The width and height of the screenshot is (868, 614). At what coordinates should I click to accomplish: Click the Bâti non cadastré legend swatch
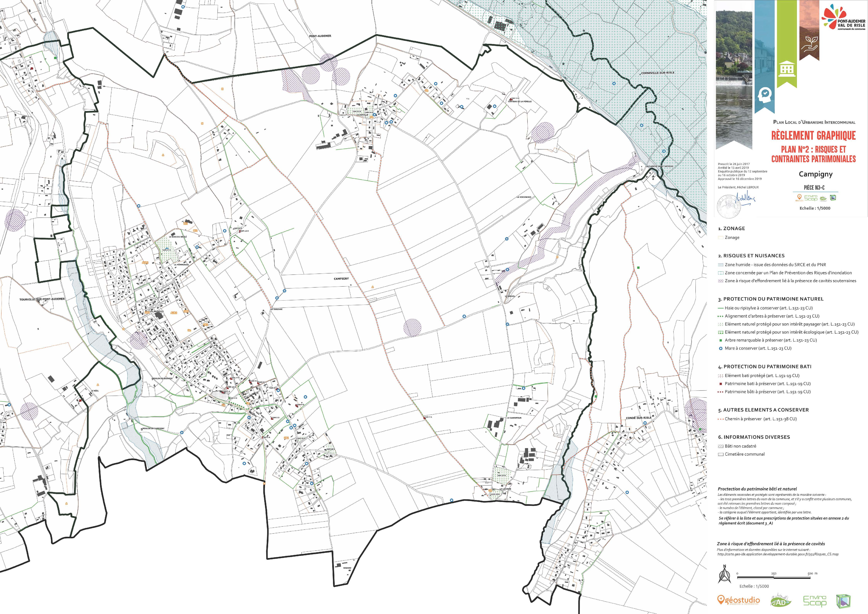(721, 447)
